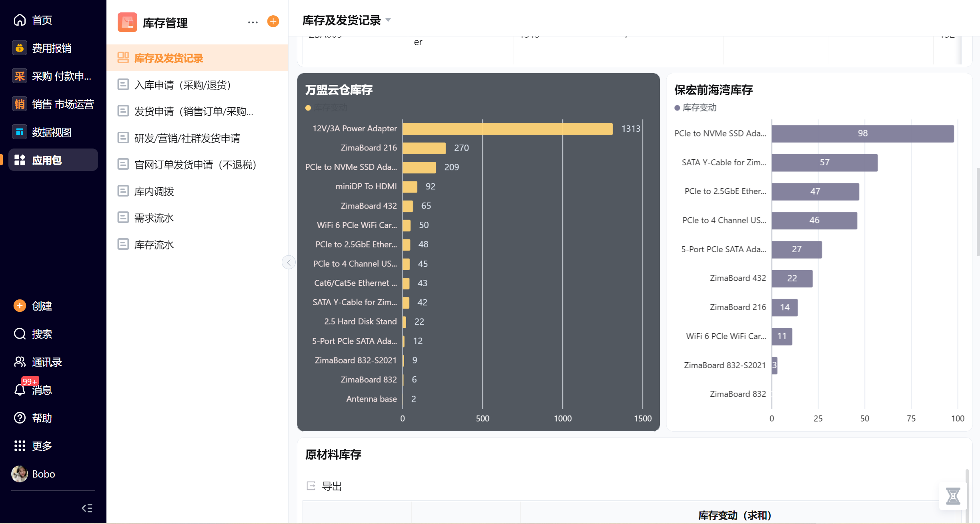
Task: Open 更多 grid icon
Action: 20,446
